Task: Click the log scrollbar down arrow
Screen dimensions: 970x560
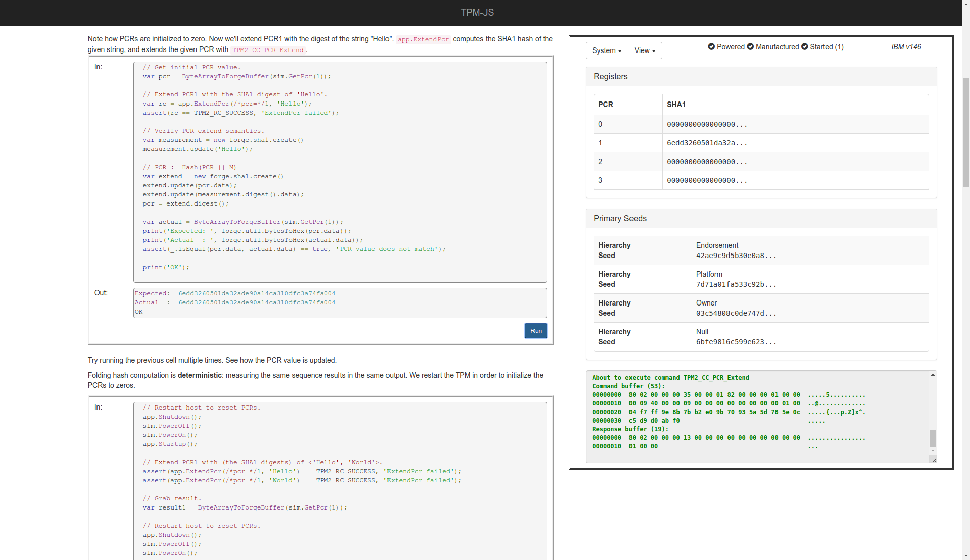Action: coord(933,451)
